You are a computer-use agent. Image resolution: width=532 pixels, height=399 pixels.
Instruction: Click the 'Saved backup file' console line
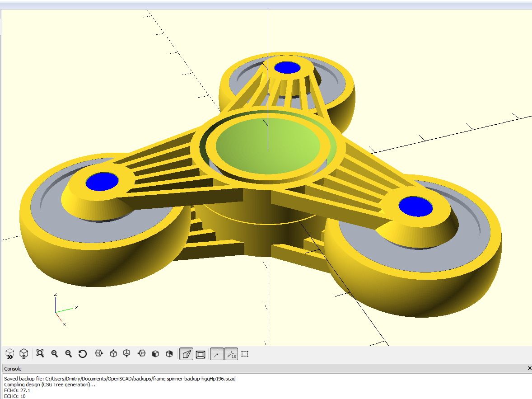[x=120, y=379]
